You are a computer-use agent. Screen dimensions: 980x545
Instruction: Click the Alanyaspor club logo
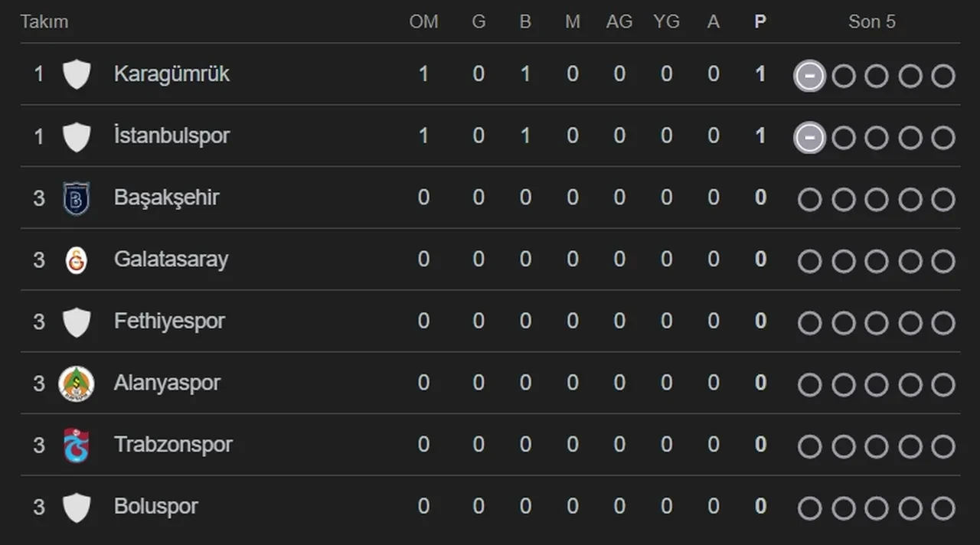(x=77, y=383)
